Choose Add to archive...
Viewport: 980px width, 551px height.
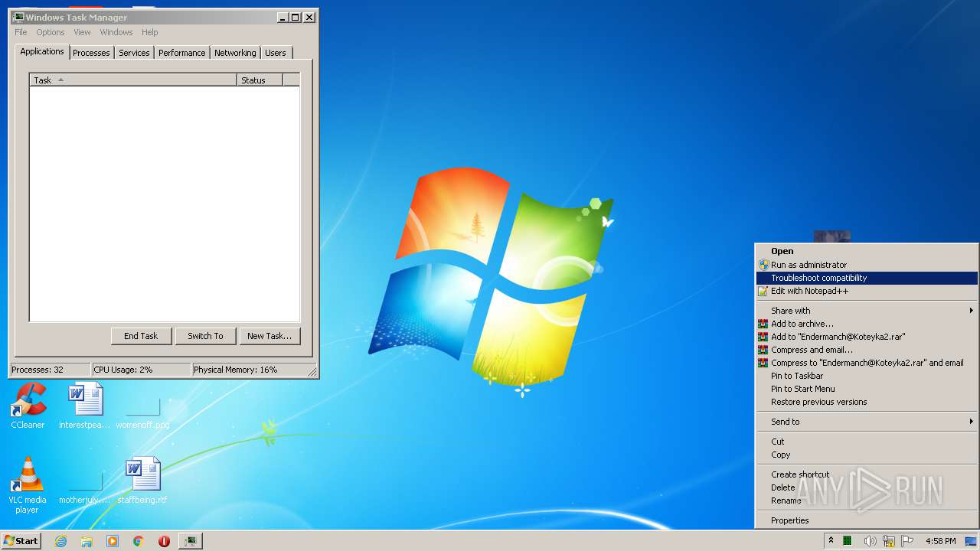click(867, 324)
